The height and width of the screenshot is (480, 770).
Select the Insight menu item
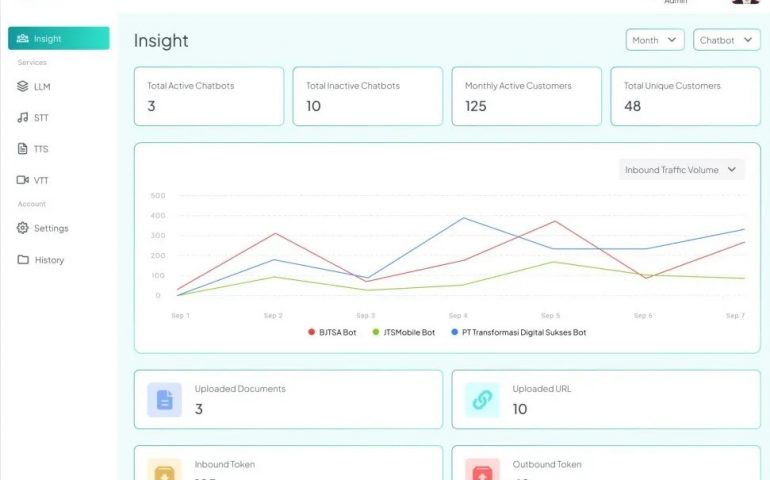[x=59, y=39]
